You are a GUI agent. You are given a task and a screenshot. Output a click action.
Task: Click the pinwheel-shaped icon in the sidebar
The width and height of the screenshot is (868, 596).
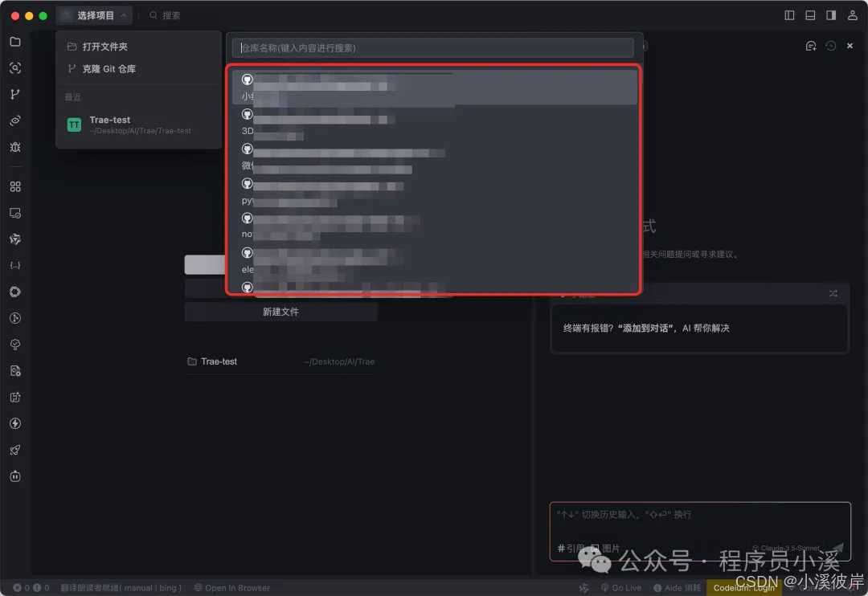coord(15,239)
